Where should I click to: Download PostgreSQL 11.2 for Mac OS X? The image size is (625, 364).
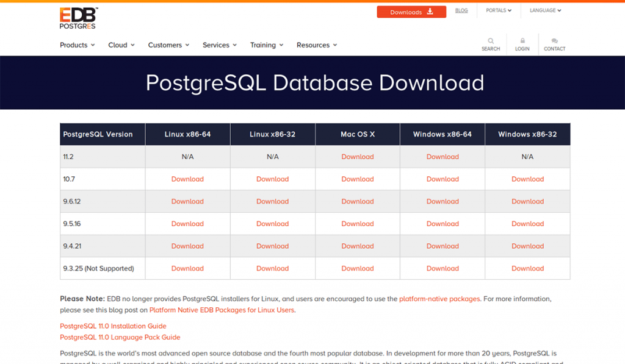(357, 157)
